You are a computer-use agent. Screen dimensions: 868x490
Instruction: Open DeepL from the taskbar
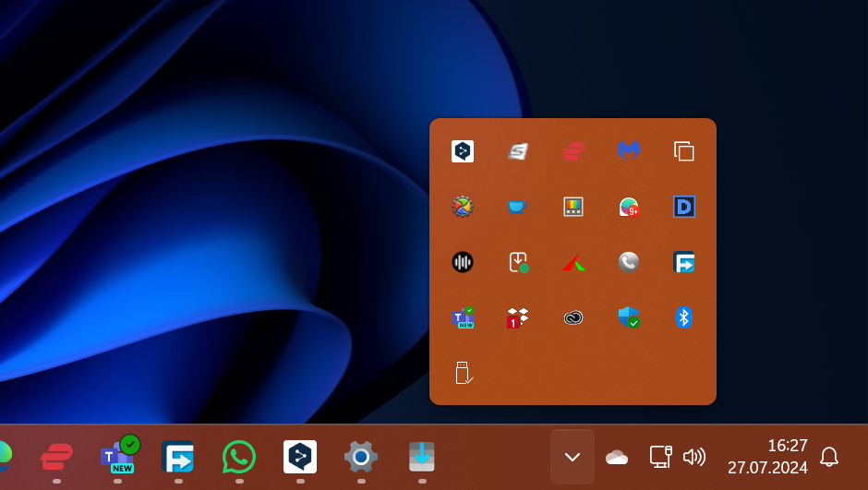point(300,457)
